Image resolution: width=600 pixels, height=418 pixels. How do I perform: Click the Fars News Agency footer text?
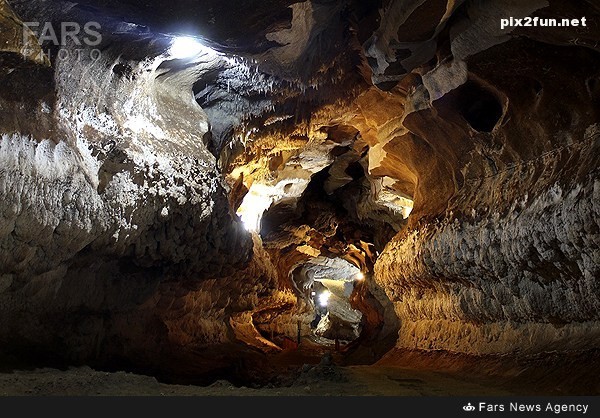pos(533,408)
